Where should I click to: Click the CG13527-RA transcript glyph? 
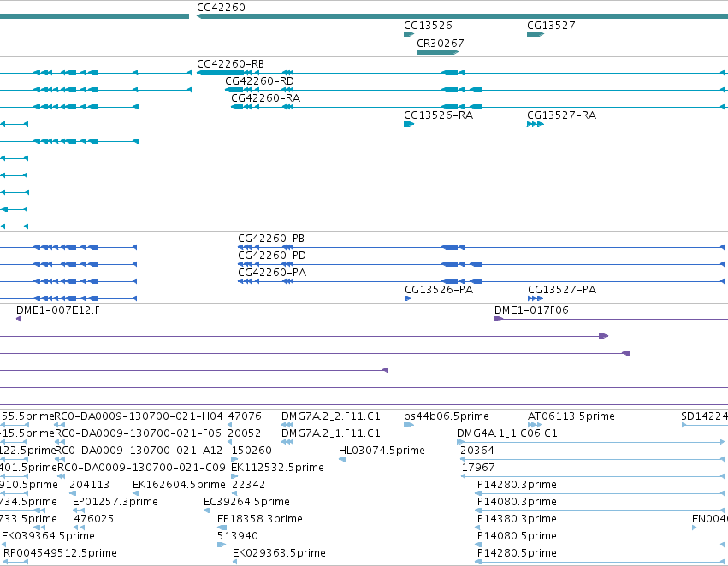pyautogui.click(x=536, y=124)
